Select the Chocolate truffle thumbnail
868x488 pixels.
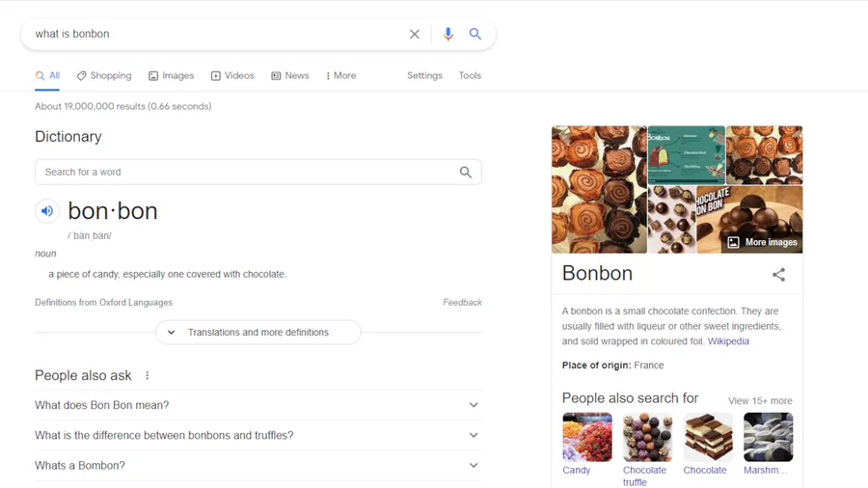(x=647, y=438)
